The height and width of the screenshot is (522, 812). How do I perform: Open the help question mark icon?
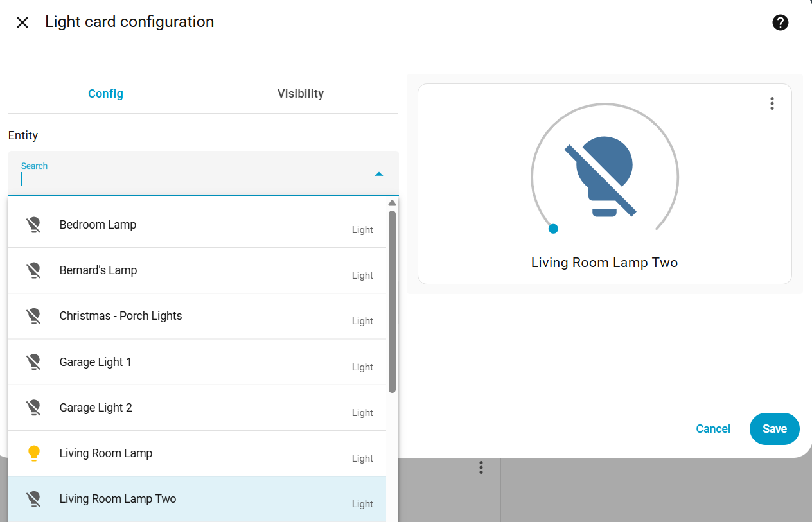780,22
